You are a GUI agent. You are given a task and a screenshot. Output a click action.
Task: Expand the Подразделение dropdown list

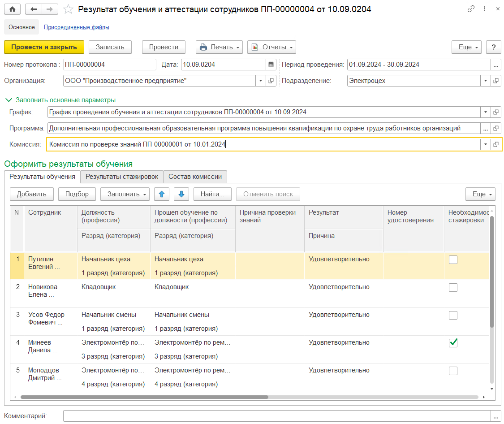tap(486, 81)
